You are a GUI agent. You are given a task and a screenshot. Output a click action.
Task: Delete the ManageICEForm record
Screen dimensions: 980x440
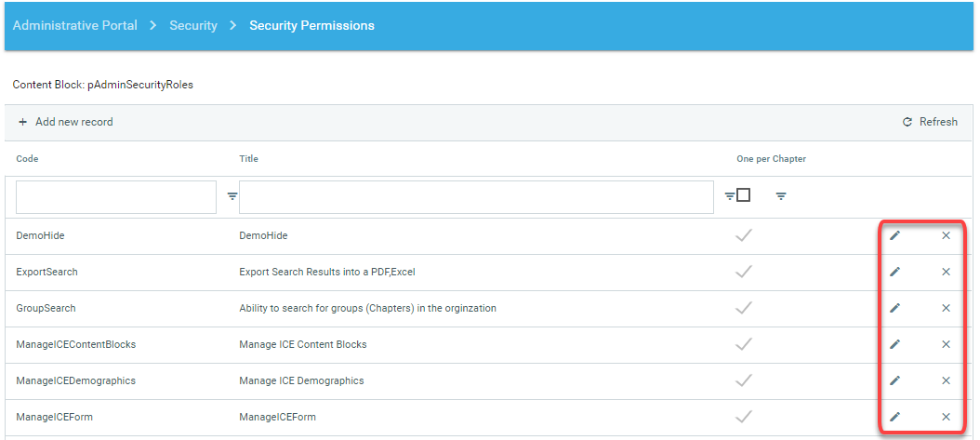tap(946, 417)
